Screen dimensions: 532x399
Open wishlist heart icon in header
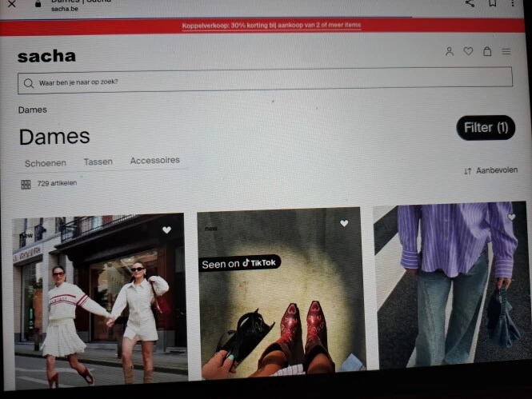coord(468,51)
